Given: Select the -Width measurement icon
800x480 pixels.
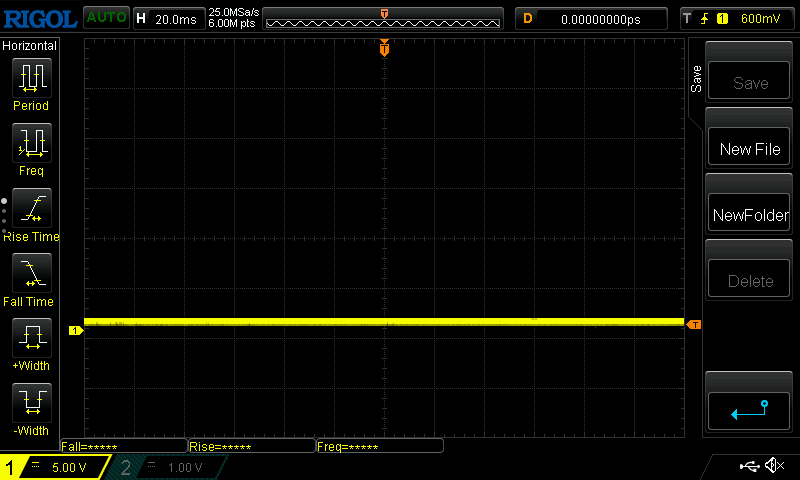Looking at the screenshot, I should (x=31, y=404).
